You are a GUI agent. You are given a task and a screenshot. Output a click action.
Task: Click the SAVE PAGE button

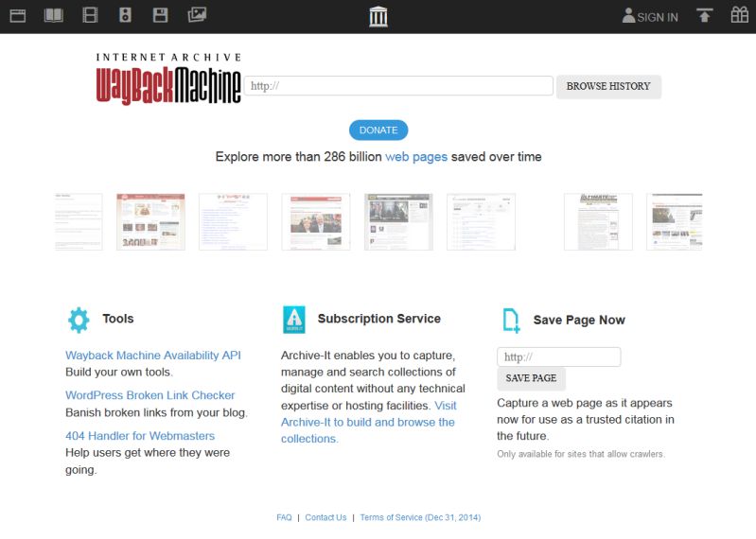pyautogui.click(x=531, y=378)
